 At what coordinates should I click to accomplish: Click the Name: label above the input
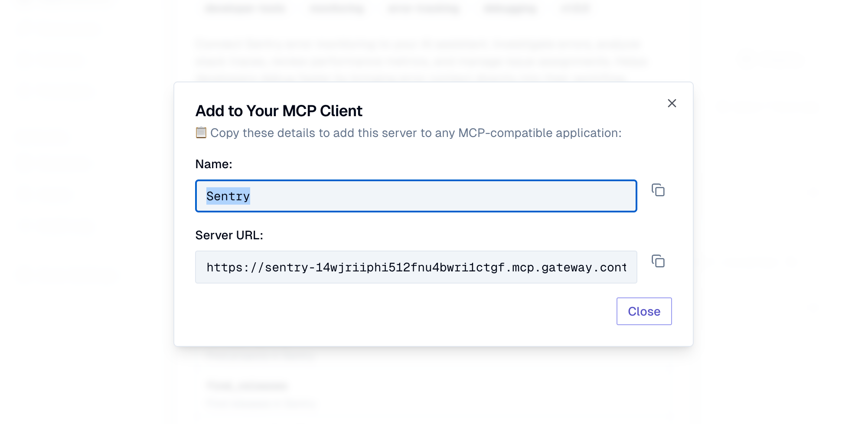tap(213, 164)
